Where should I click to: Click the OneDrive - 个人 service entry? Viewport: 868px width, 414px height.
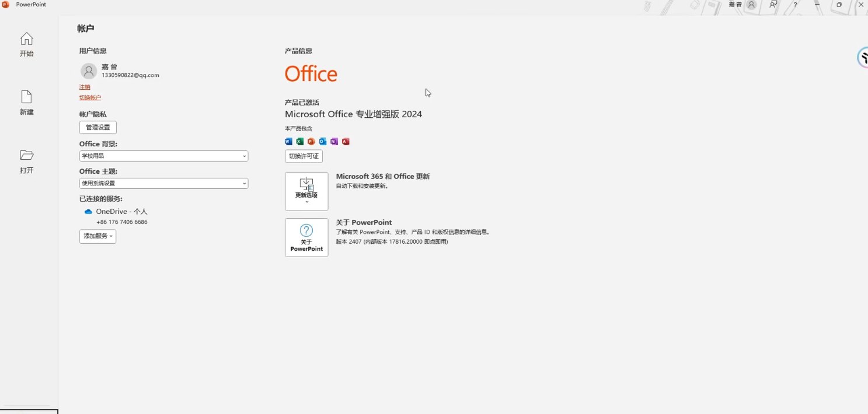[x=122, y=212]
